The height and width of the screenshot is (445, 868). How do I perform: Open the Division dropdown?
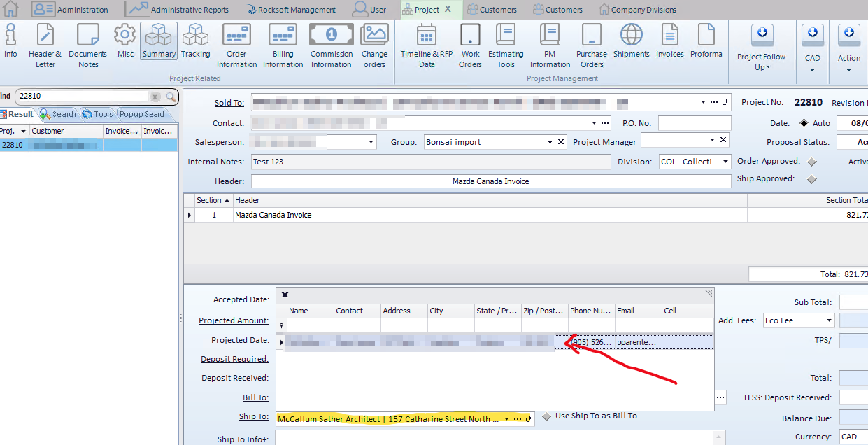(725, 162)
